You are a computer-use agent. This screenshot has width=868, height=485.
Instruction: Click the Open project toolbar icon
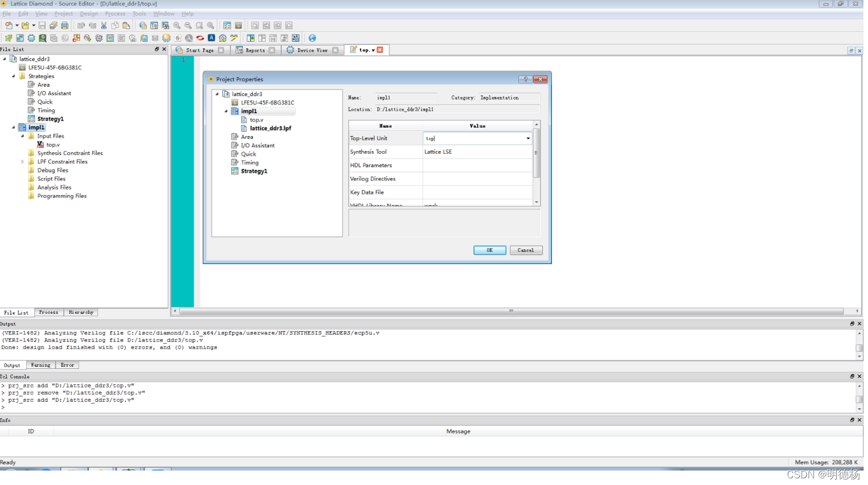[25, 26]
